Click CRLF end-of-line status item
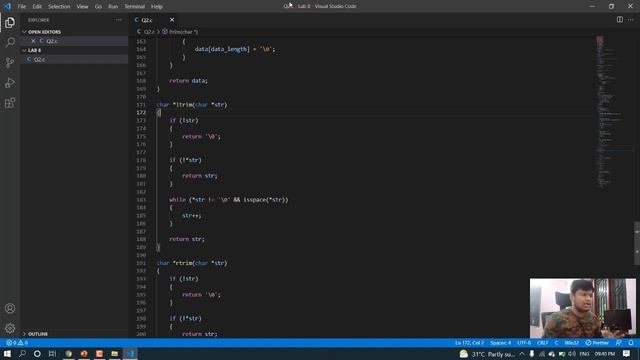The image size is (640, 360). 542,343
